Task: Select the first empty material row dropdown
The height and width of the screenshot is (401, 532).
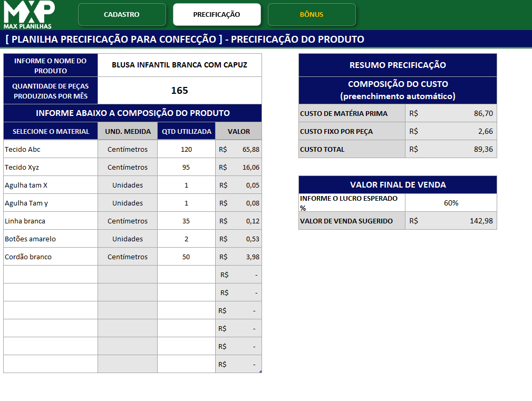Action: click(x=50, y=274)
